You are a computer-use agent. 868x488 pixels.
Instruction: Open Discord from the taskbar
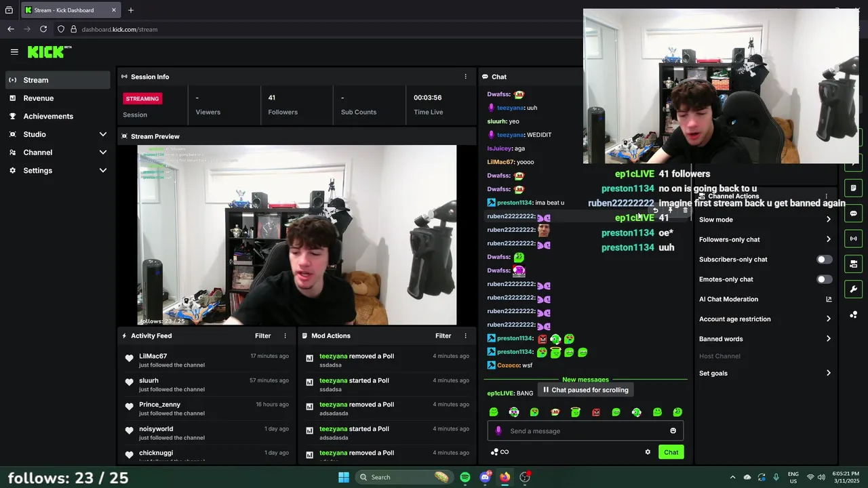[x=485, y=477]
